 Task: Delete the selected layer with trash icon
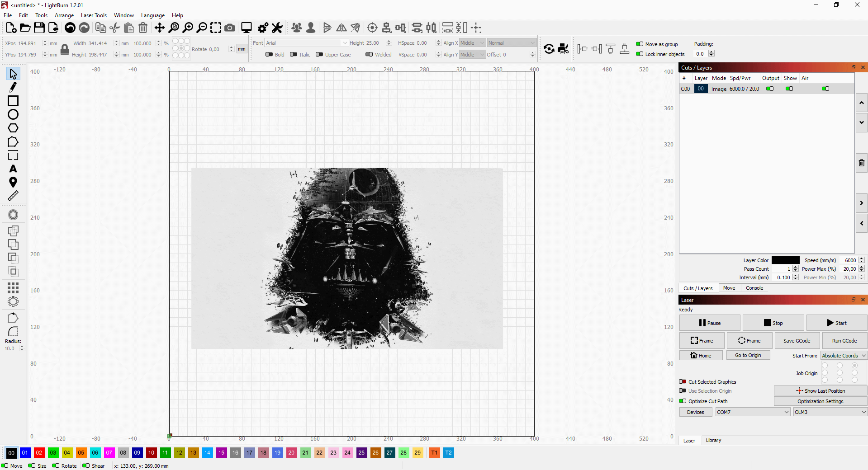(861, 163)
